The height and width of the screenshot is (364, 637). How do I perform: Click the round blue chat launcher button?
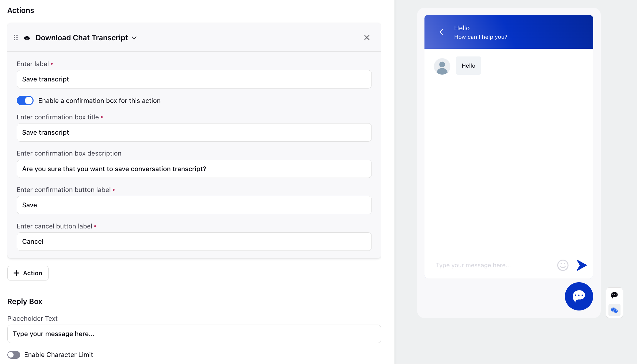[x=579, y=296]
